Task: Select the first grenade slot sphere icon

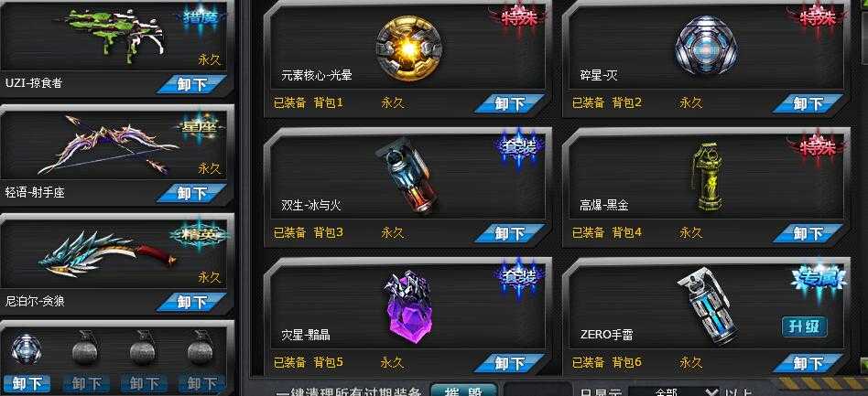Action: 26,348
